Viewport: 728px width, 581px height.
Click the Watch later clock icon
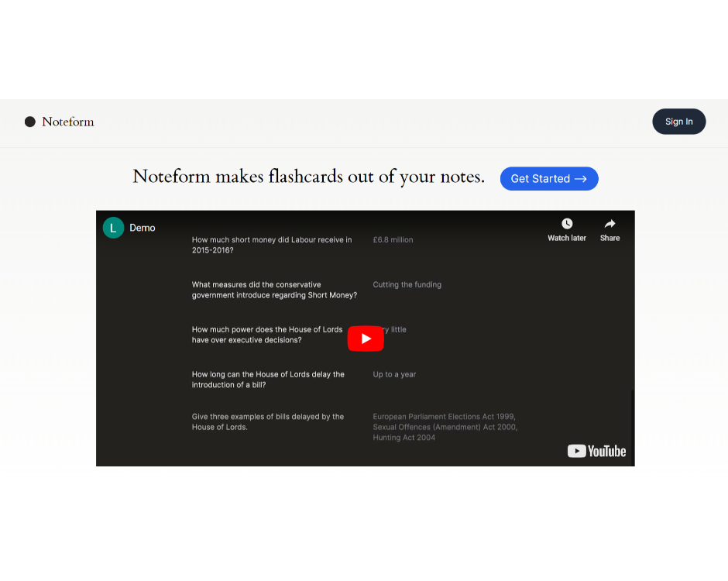point(567,224)
